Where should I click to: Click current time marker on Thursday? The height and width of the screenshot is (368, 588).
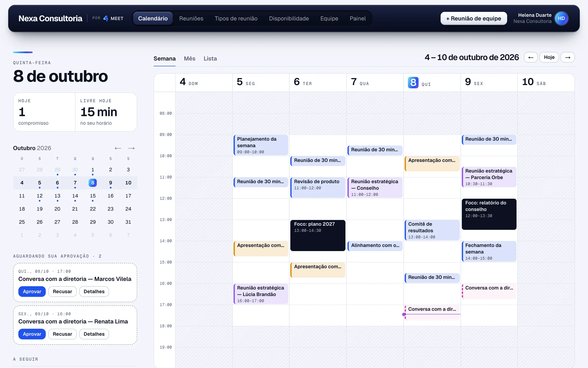(404, 314)
